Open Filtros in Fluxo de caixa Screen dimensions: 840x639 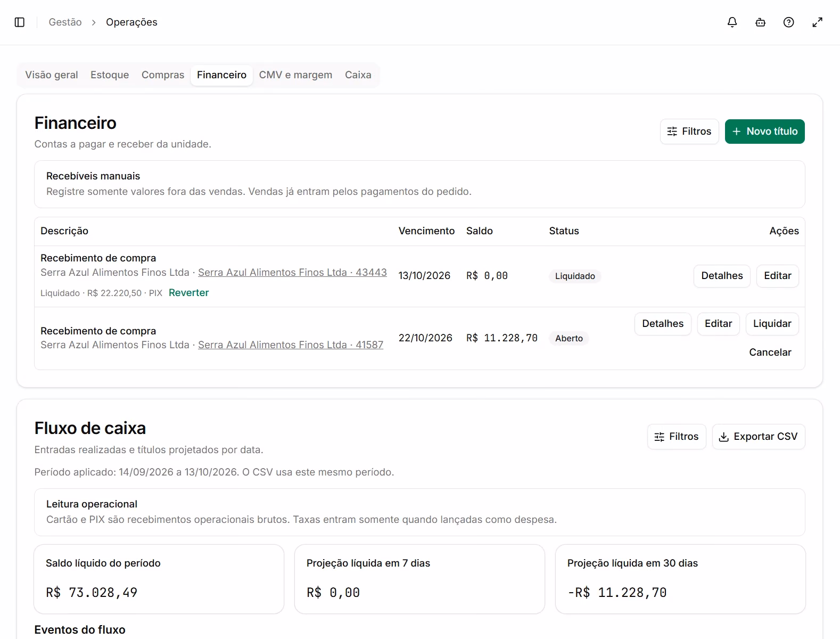coord(677,437)
